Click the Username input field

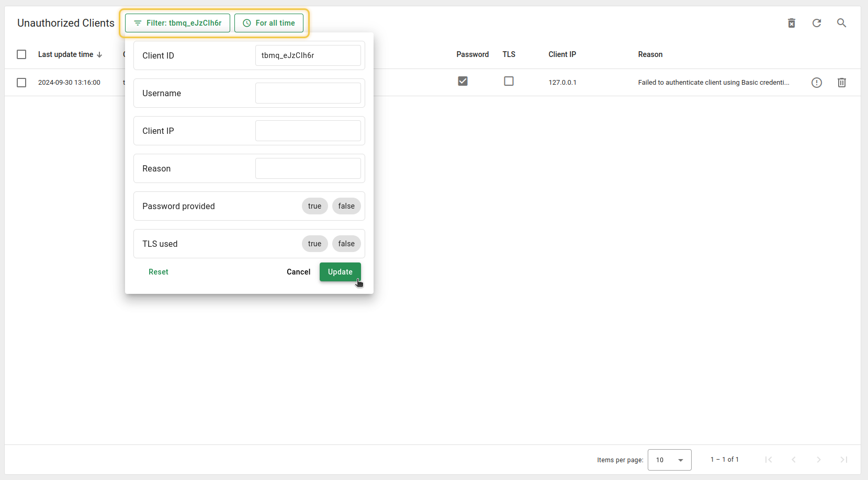pyautogui.click(x=308, y=93)
